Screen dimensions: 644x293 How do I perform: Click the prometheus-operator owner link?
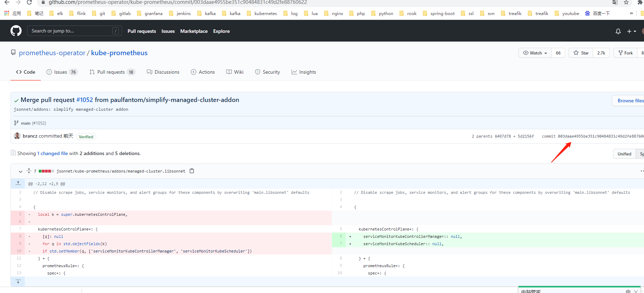click(x=52, y=53)
